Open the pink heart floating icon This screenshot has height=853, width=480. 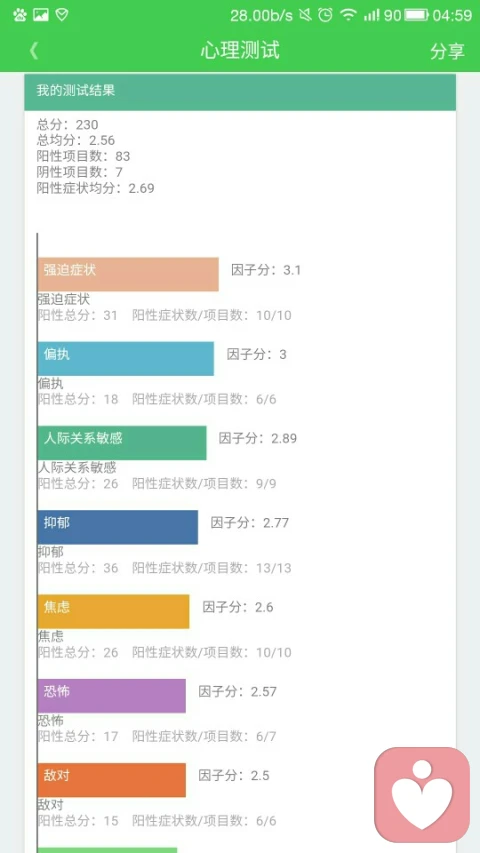[422, 794]
